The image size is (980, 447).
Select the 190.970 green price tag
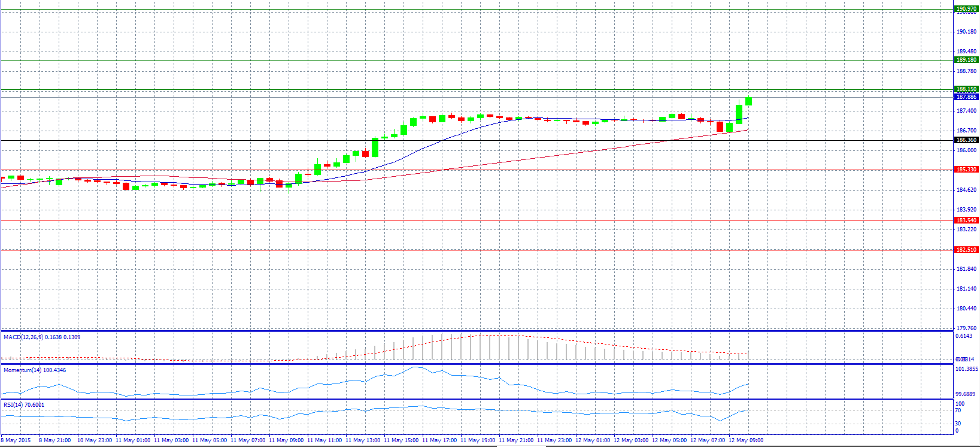point(966,9)
